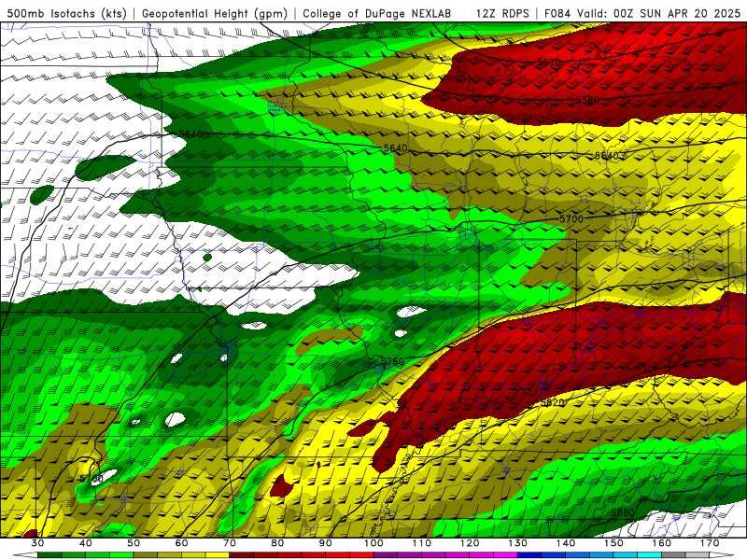Click the 130 value on the color scale
This screenshot has height=560, width=747.
(518, 543)
